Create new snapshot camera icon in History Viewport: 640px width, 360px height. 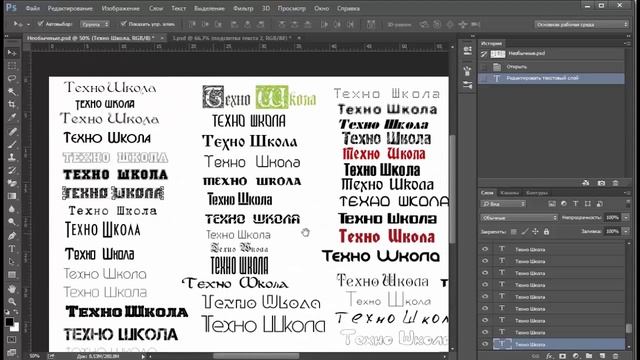pyautogui.click(x=601, y=183)
